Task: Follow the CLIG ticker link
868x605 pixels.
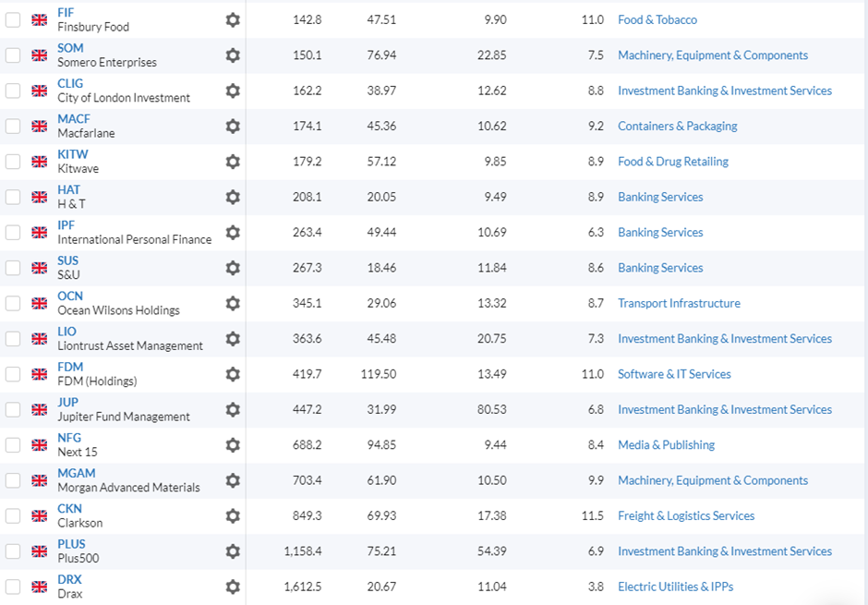Action: (70, 83)
